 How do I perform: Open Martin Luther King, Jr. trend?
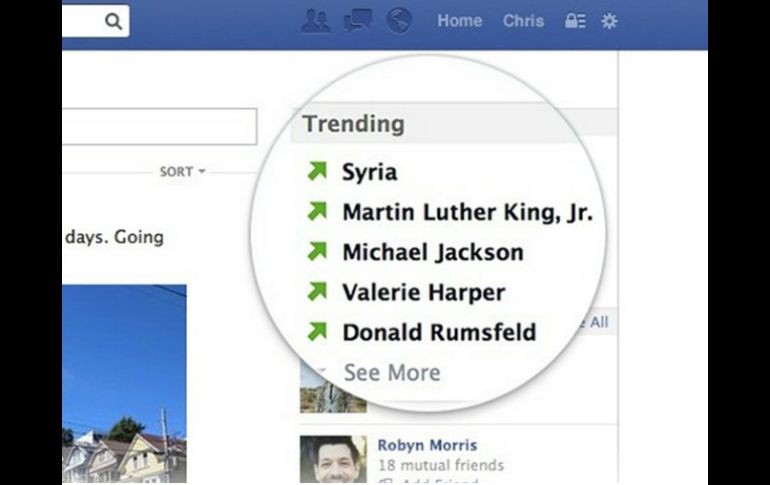(468, 212)
